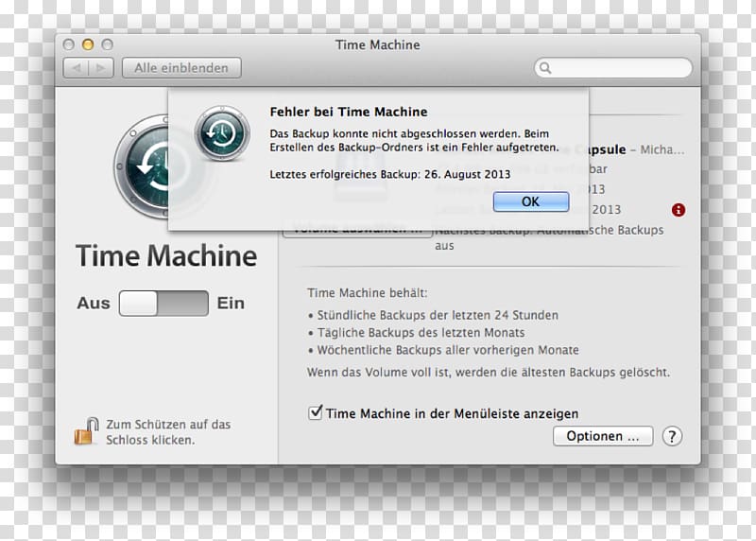756x541 pixels.
Task: Click the 'Ein' label beside the switch
Action: pyautogui.click(x=231, y=303)
